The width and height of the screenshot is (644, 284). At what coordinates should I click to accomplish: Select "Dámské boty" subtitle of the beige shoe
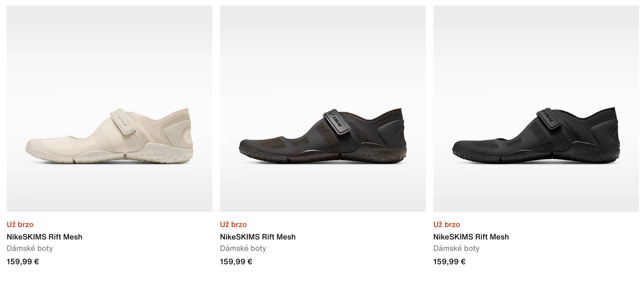[x=30, y=248]
